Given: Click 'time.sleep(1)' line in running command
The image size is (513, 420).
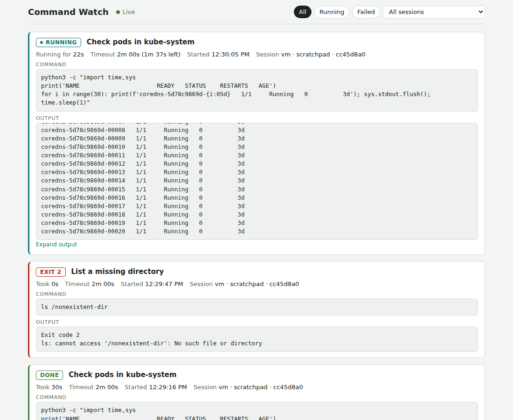Looking at the screenshot, I should tap(65, 103).
